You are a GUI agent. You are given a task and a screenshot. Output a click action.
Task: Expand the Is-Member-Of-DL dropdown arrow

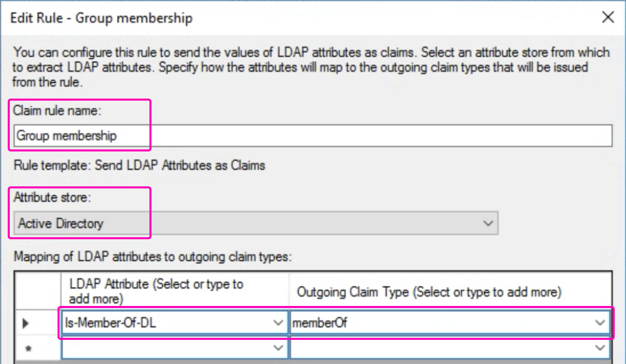click(x=278, y=323)
